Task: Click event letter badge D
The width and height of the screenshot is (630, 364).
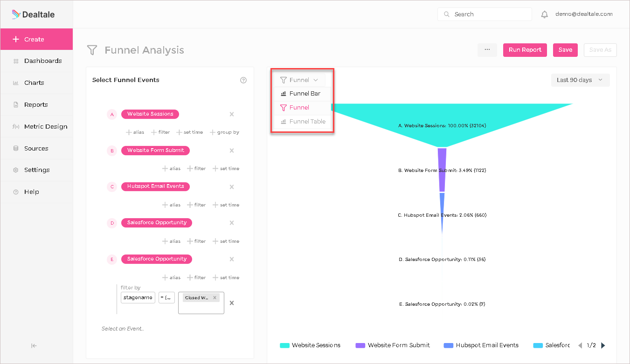Action: click(x=112, y=223)
